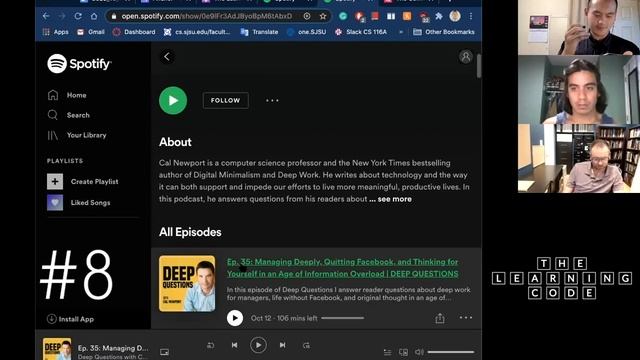The image size is (640, 360).
Task: Open the connect to a device icon
Action: pos(403,352)
